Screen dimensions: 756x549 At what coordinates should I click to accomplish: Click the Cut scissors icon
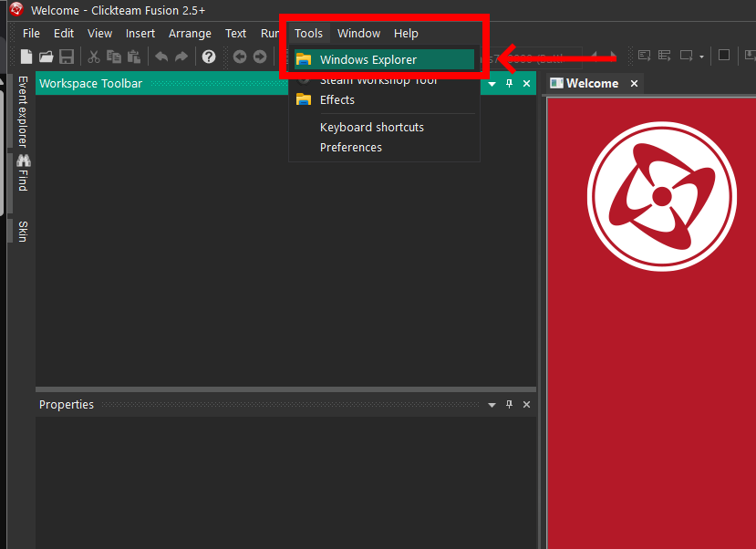point(94,57)
